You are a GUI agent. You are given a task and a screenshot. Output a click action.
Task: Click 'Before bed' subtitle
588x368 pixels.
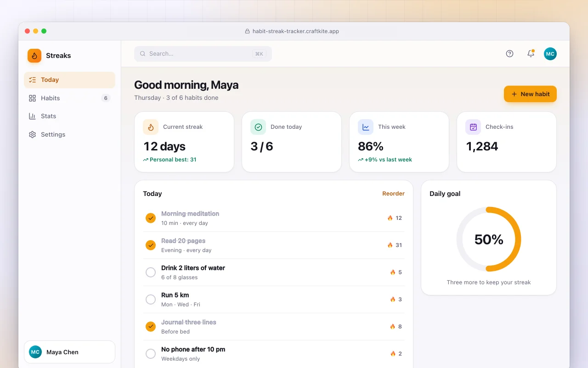pos(175,332)
